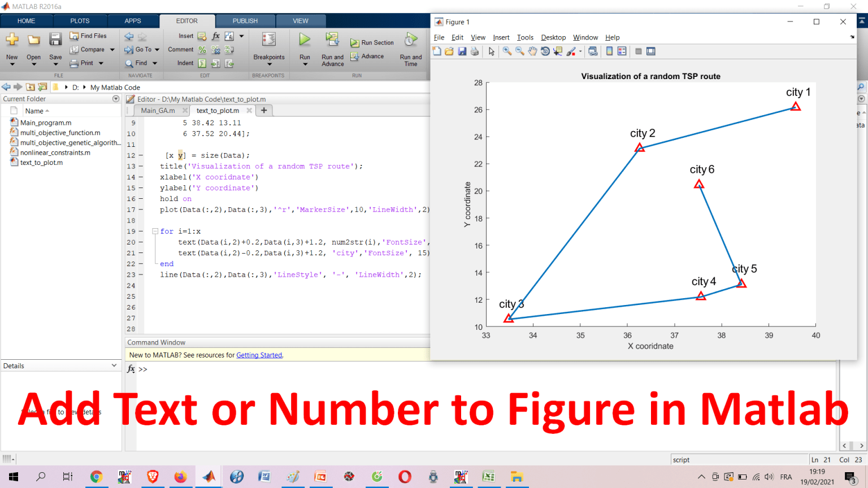Open the Windows Start menu
Image resolution: width=868 pixels, height=488 pixels.
[14, 477]
